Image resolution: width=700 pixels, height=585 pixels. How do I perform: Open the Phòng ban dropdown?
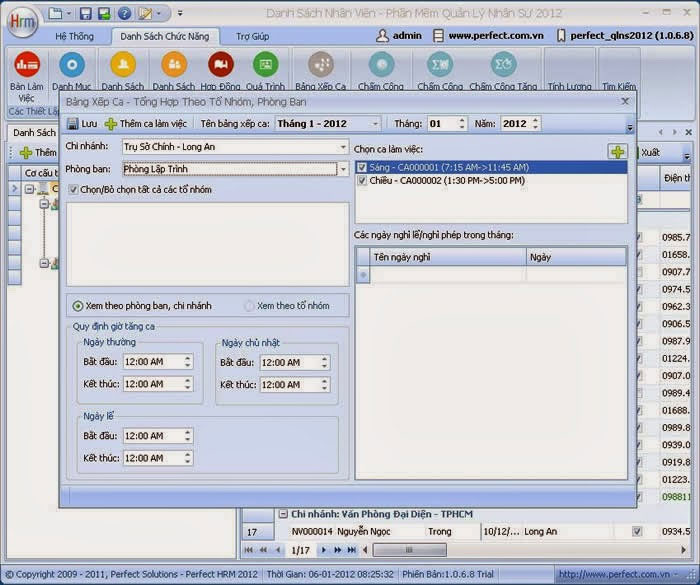[x=342, y=169]
